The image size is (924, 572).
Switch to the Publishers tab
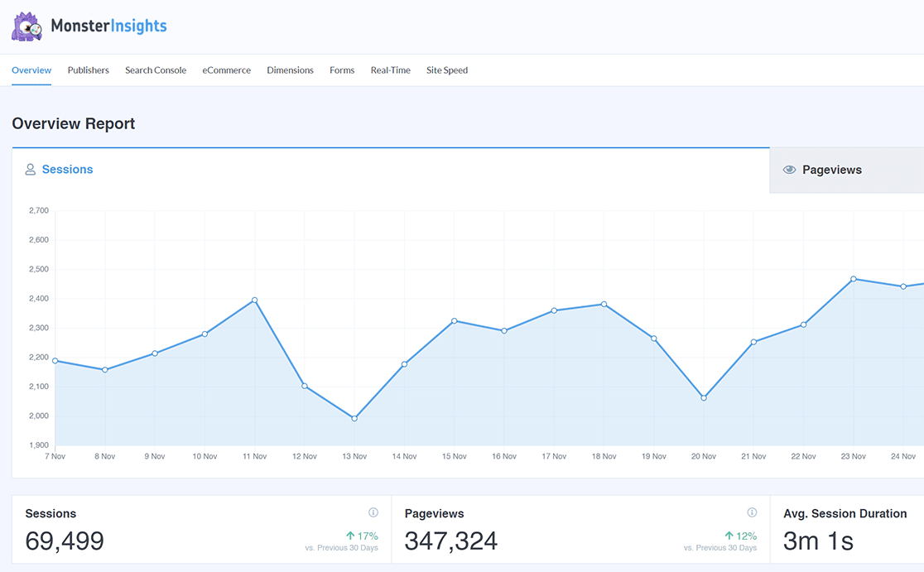pos(89,70)
